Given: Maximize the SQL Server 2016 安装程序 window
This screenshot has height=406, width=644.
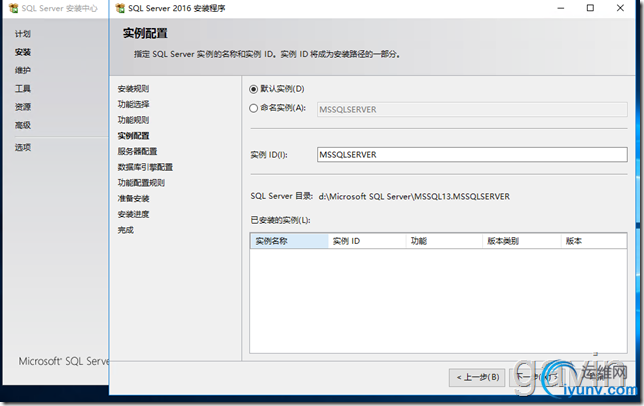Looking at the screenshot, I should [590, 8].
